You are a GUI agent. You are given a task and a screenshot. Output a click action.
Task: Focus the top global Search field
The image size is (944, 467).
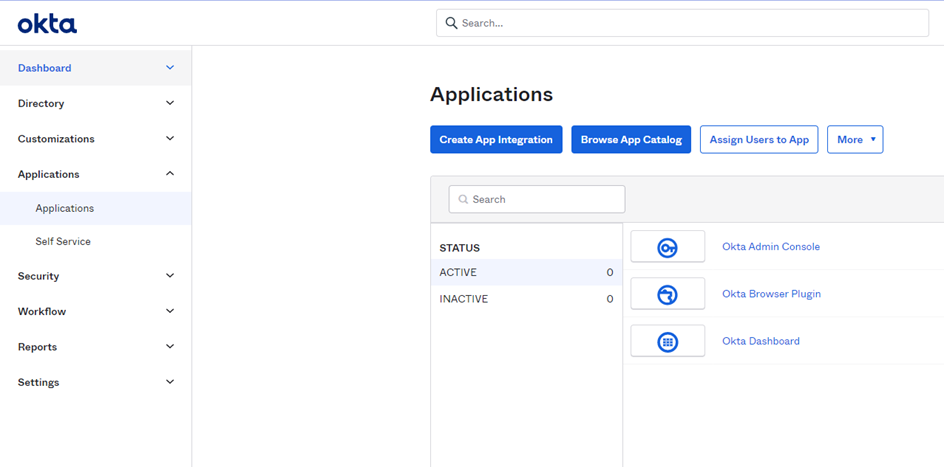click(682, 23)
